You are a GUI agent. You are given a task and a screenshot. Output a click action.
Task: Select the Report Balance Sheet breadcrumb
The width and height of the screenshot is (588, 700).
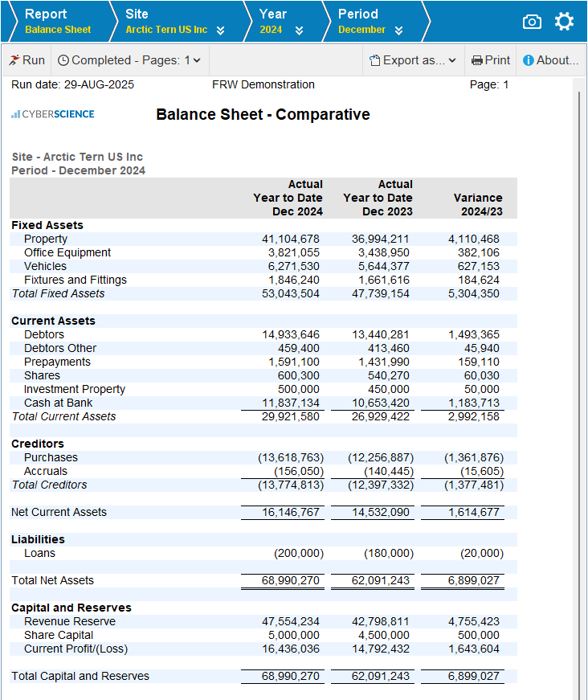[x=58, y=22]
